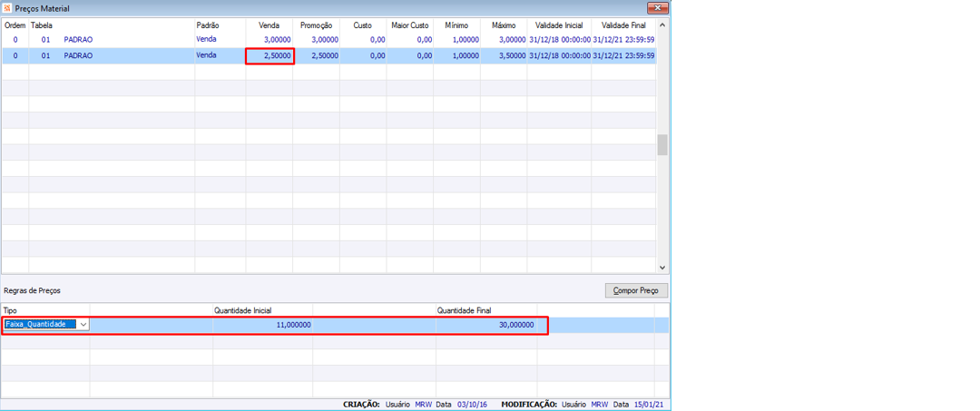This screenshot has width=980, height=411.
Task: Click the Quantidade Inicial column header
Action: tap(262, 309)
